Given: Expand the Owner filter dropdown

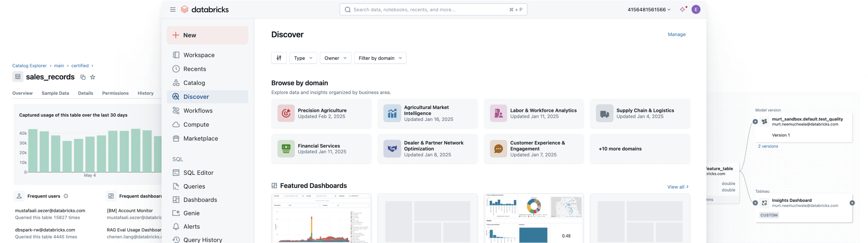Looking at the screenshot, I should 335,58.
